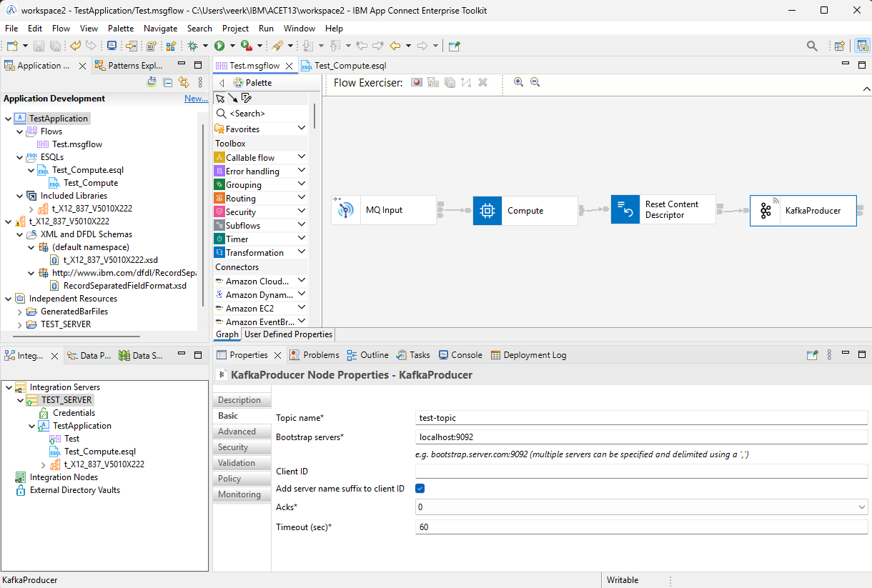Expand the Error handling palette drawer
The width and height of the screenshot is (872, 588).
click(301, 171)
